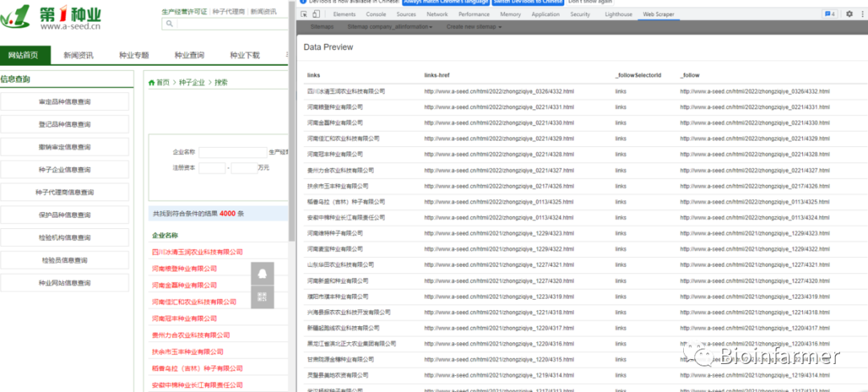This screenshot has height=392, width=868.
Task: Click the inspect element picker icon
Action: click(304, 14)
